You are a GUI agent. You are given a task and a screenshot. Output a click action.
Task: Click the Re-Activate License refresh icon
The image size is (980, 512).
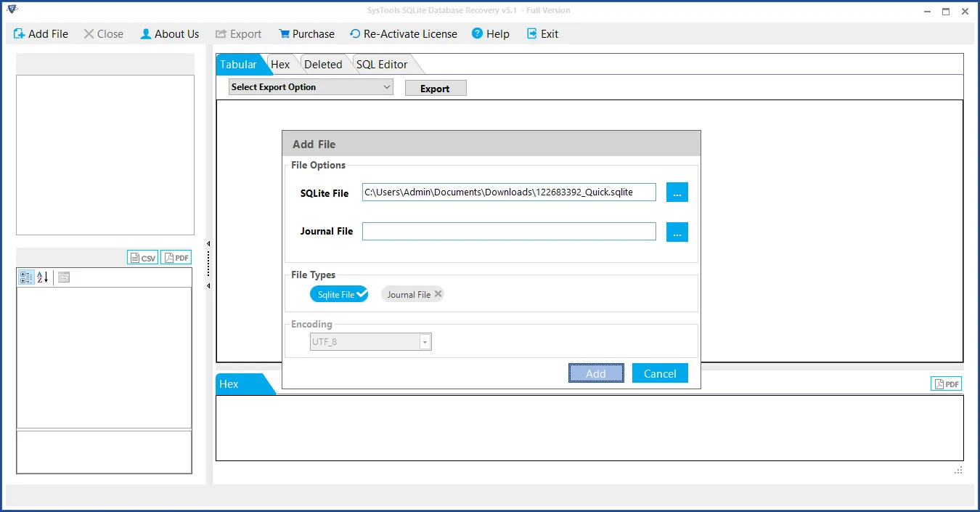pyautogui.click(x=355, y=33)
